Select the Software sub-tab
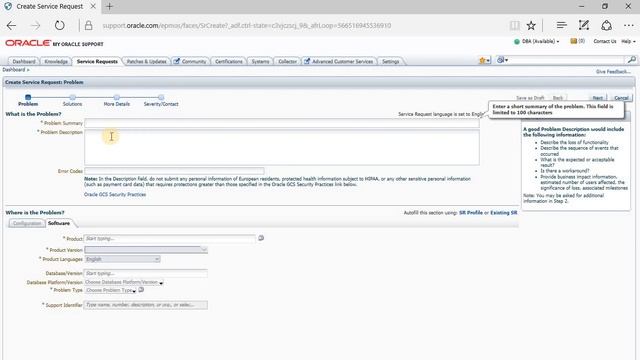Viewport: 640px width, 360px height. tap(59, 223)
